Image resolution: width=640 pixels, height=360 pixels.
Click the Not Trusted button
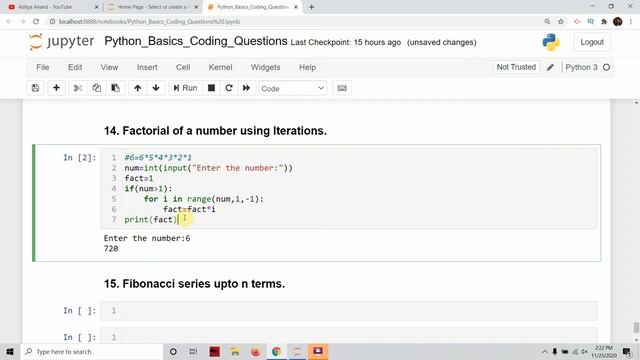(x=516, y=67)
